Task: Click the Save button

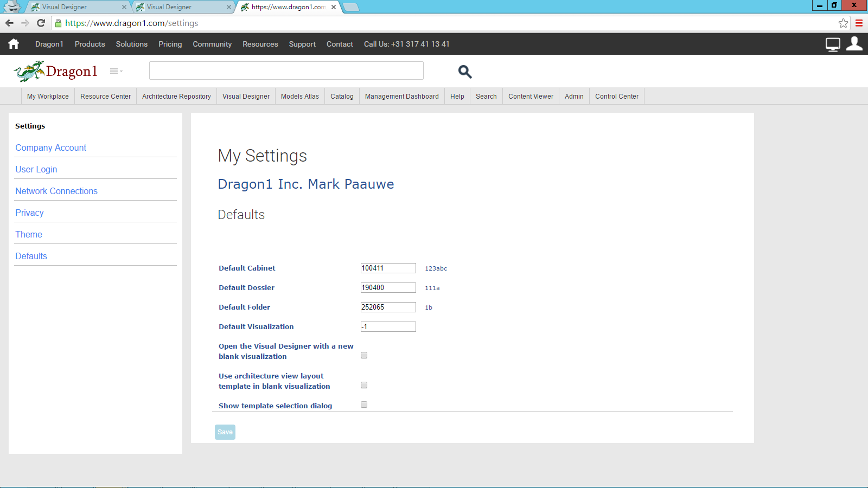Action: point(225,432)
